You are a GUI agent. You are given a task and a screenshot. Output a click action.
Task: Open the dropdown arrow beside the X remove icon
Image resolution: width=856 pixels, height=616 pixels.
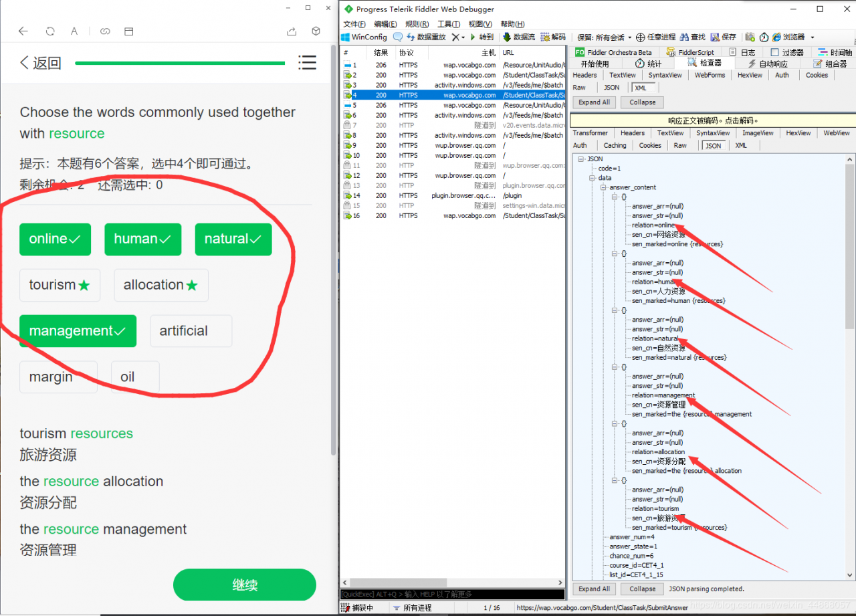[x=463, y=37]
